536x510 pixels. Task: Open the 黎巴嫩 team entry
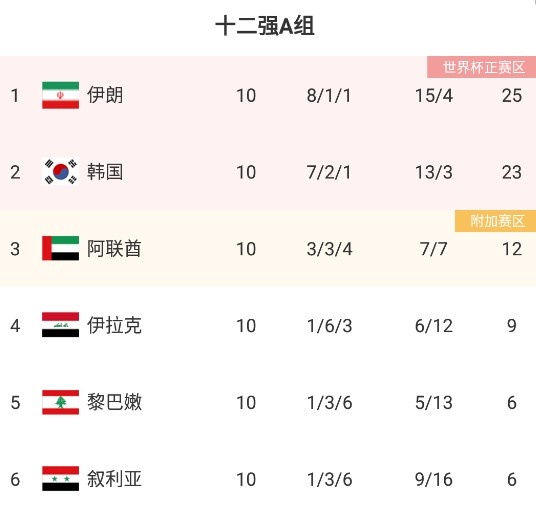point(114,402)
